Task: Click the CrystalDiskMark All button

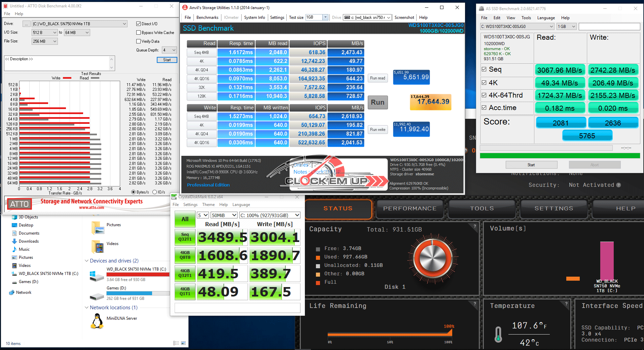Action: pyautogui.click(x=185, y=219)
